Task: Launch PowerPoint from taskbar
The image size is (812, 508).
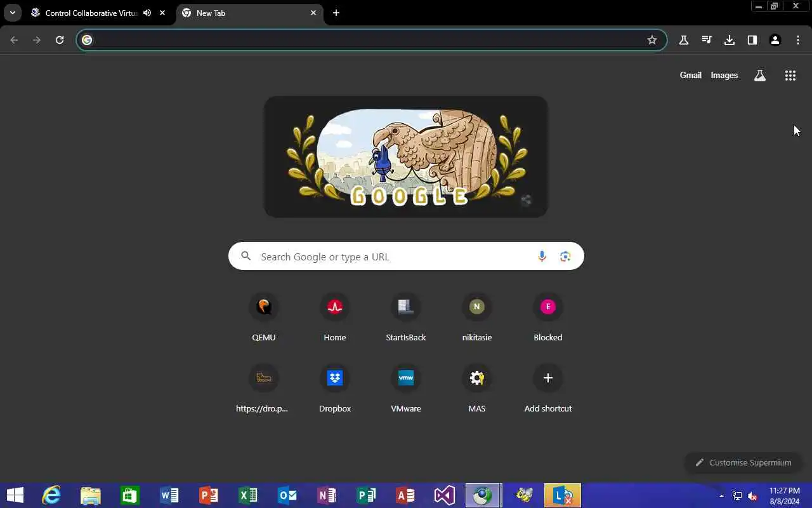Action: coord(209,495)
